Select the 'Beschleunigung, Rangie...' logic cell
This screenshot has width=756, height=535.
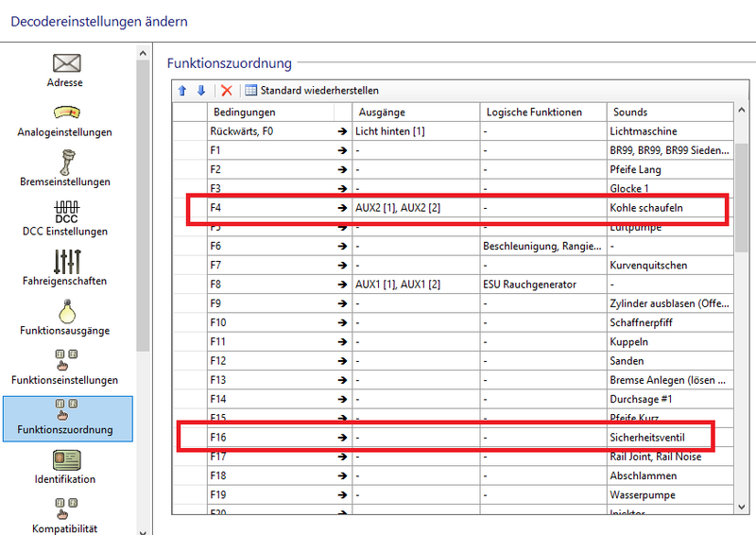point(543,246)
